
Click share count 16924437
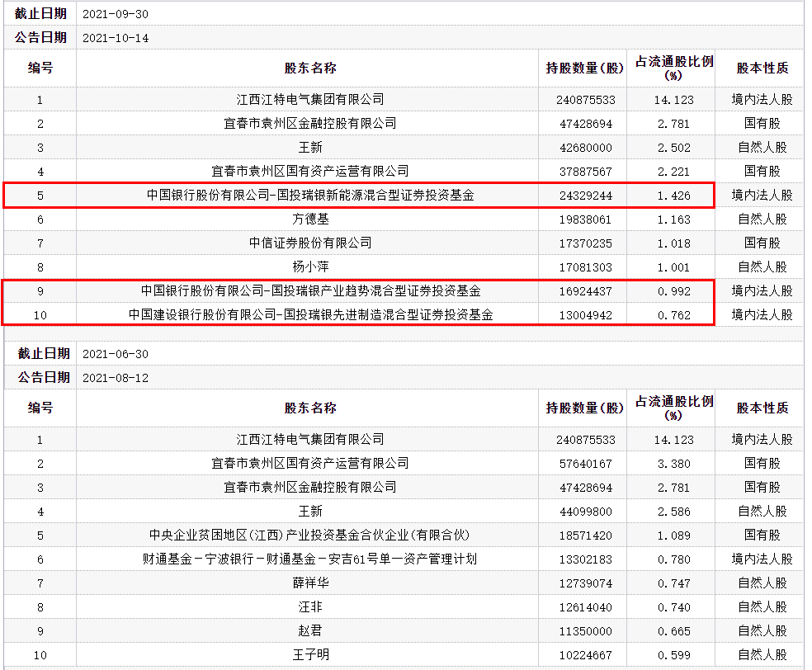[x=586, y=291]
